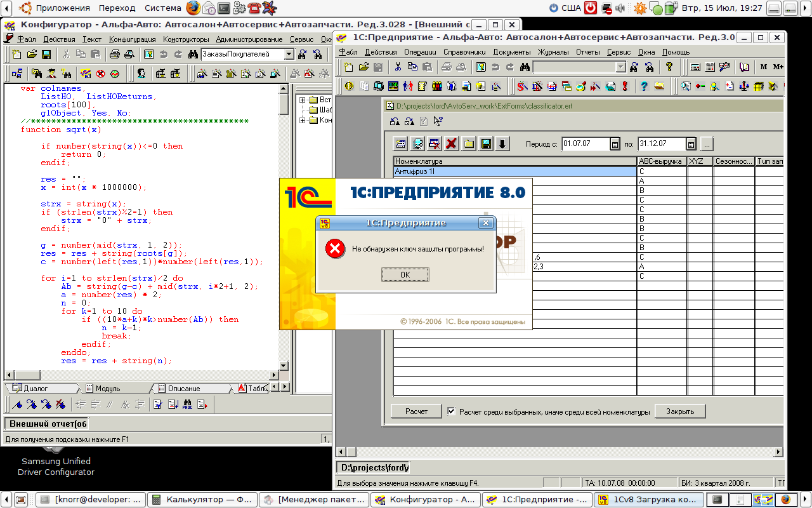Click scissors cut icon in 1C:Предприятие toolbar

(397, 67)
